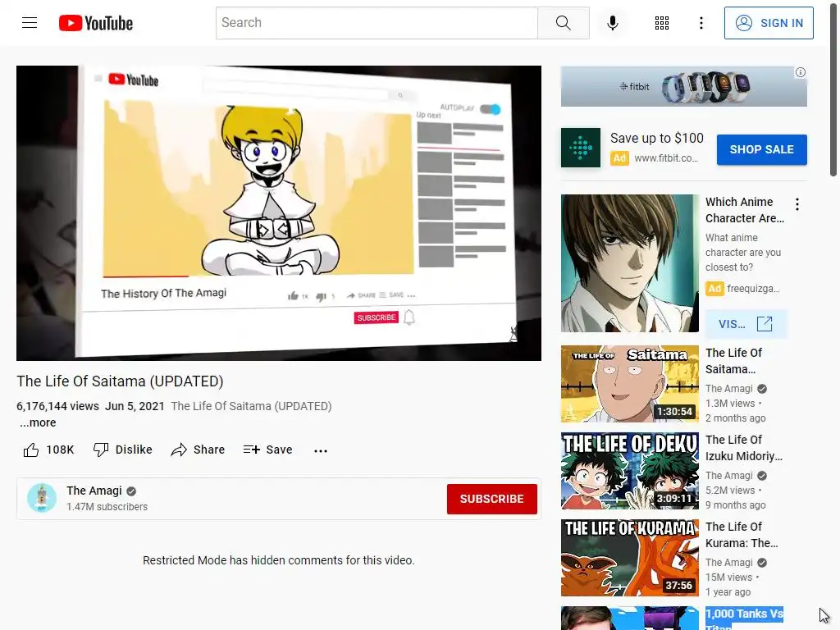840x630 pixels.
Task: Click 108K like count
Action: [60, 450]
